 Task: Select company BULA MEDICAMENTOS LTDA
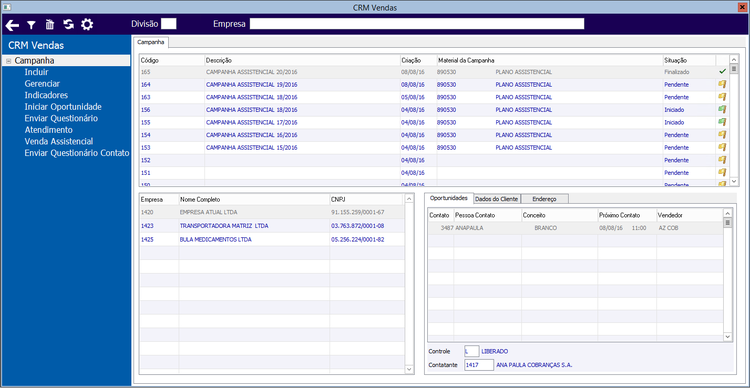[x=272, y=239]
